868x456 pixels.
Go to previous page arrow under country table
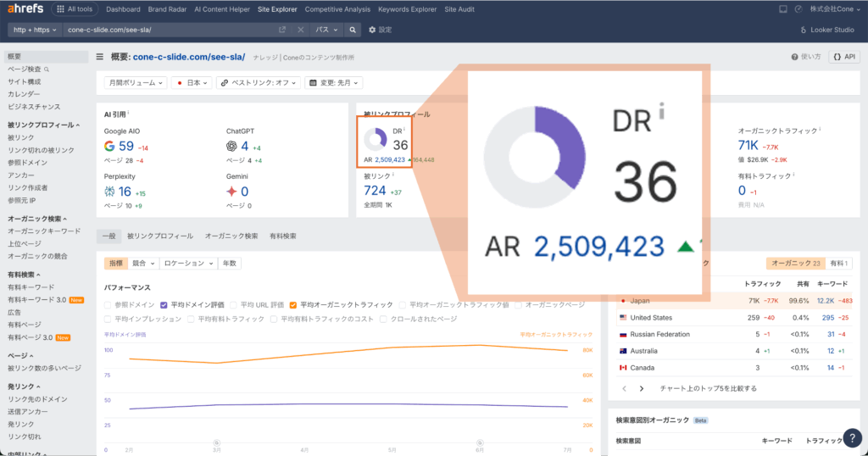[x=625, y=388]
